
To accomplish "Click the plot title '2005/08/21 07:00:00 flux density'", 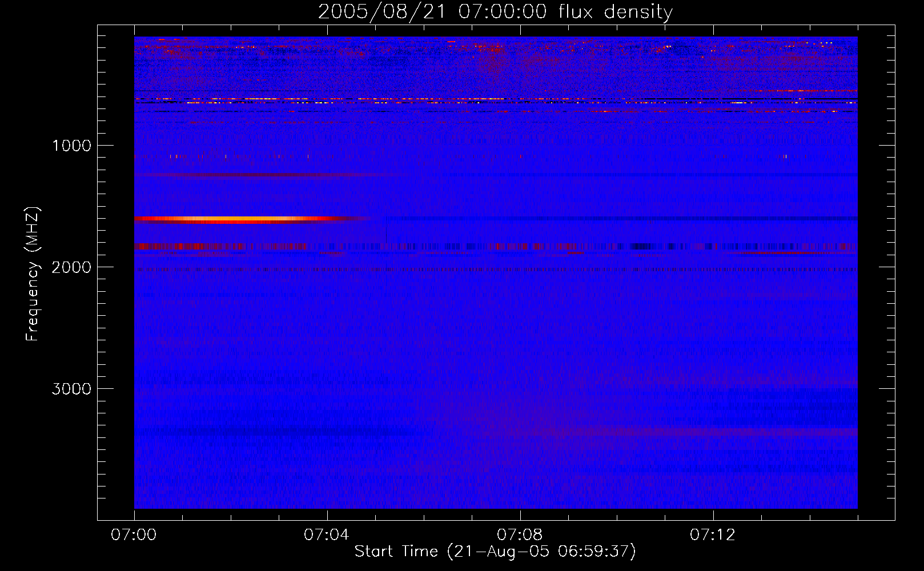I will coord(495,11).
